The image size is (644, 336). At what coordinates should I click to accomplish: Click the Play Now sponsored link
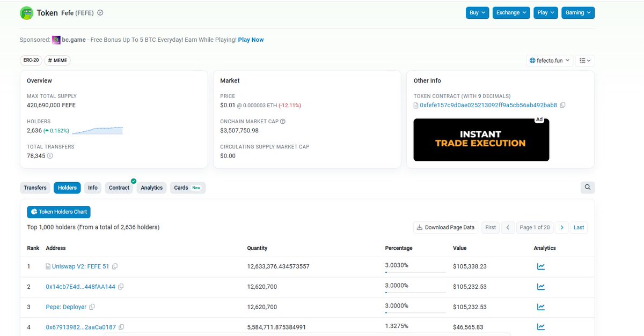click(251, 40)
